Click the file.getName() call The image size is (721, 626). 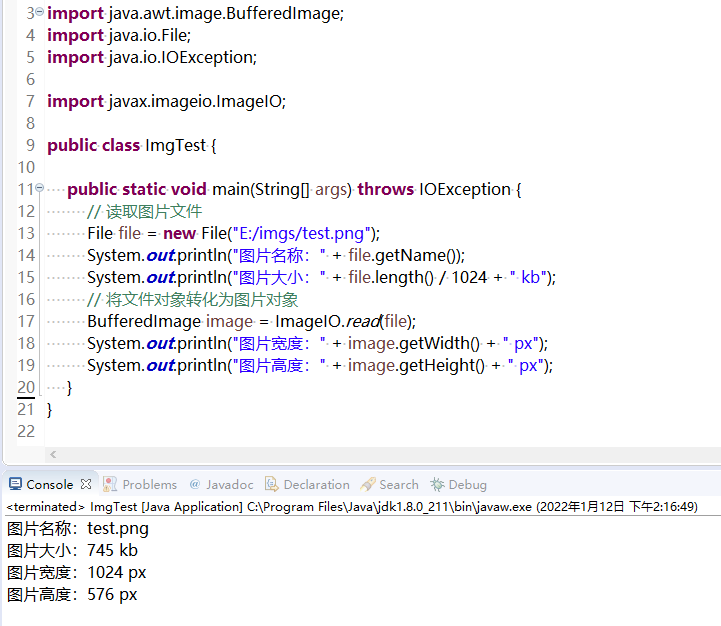pos(404,255)
